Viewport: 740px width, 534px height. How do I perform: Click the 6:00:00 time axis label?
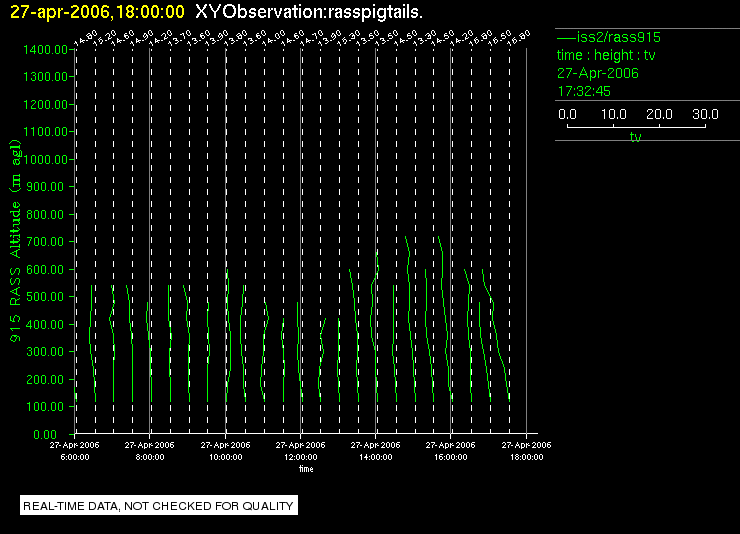pos(75,457)
